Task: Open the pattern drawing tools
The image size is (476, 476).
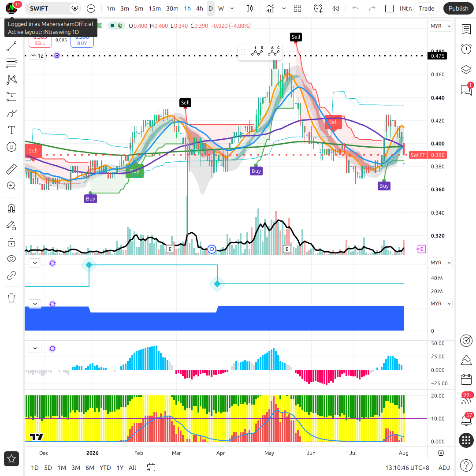Action: pyautogui.click(x=11, y=80)
